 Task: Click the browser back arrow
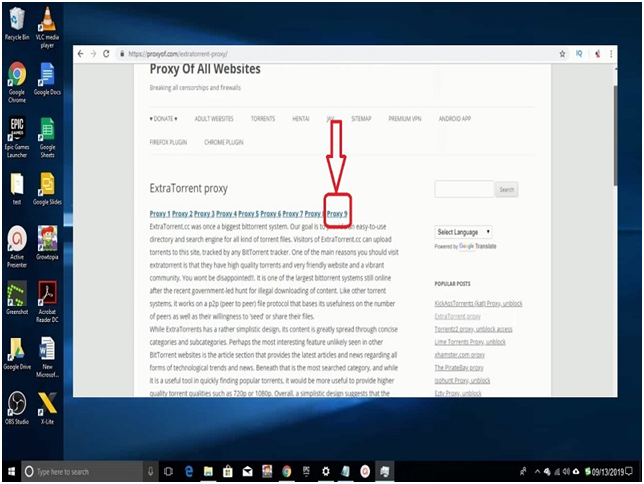[x=80, y=54]
